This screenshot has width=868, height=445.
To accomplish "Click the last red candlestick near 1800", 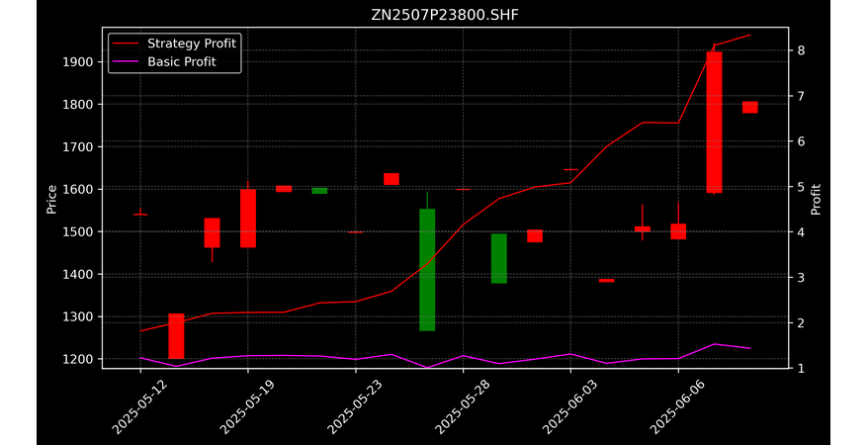I will [750, 108].
